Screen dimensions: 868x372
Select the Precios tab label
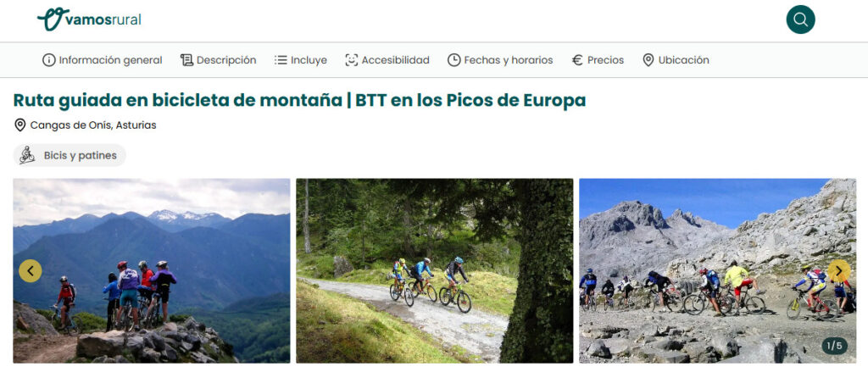coord(605,60)
